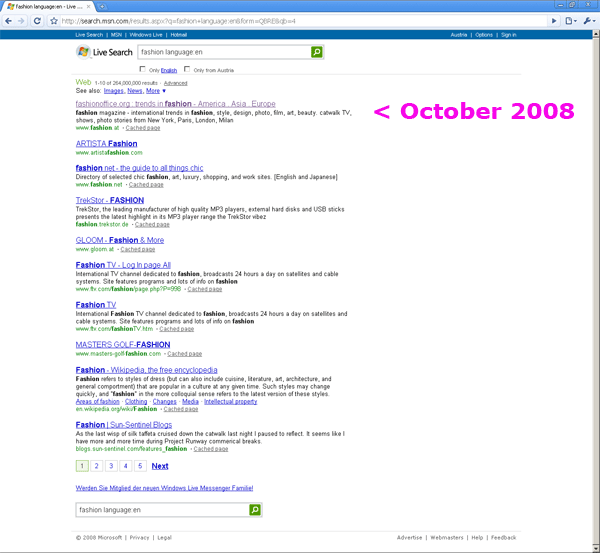Open 'fashionoffice.org: trends in fashion' result
600x553 pixels.
tap(176, 104)
